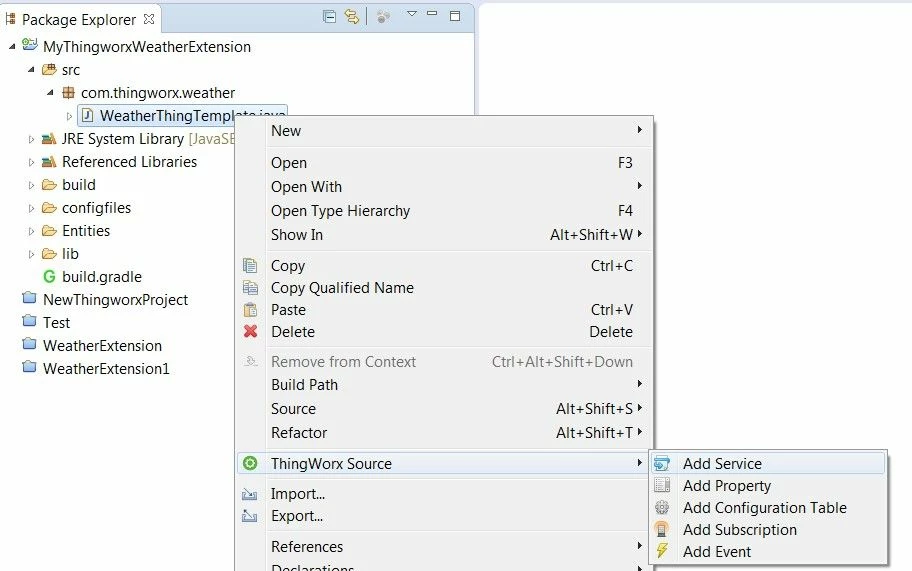912x571 pixels.
Task: Click the lib folder icon
Action: pos(49,254)
